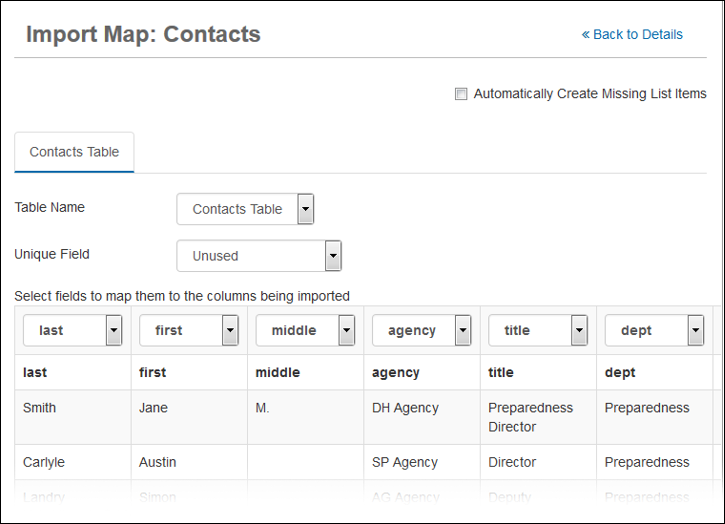The image size is (725, 524).
Task: Open the Unique Field dropdown
Action: [x=259, y=256]
